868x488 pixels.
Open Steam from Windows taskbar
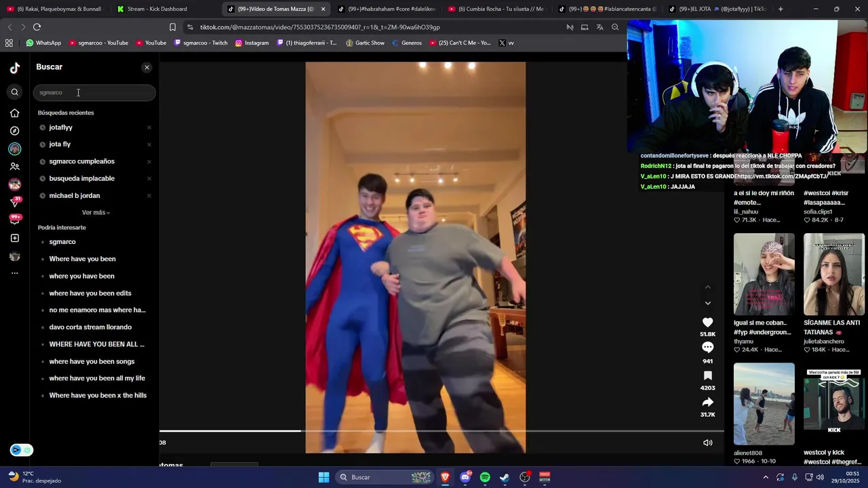(x=505, y=477)
